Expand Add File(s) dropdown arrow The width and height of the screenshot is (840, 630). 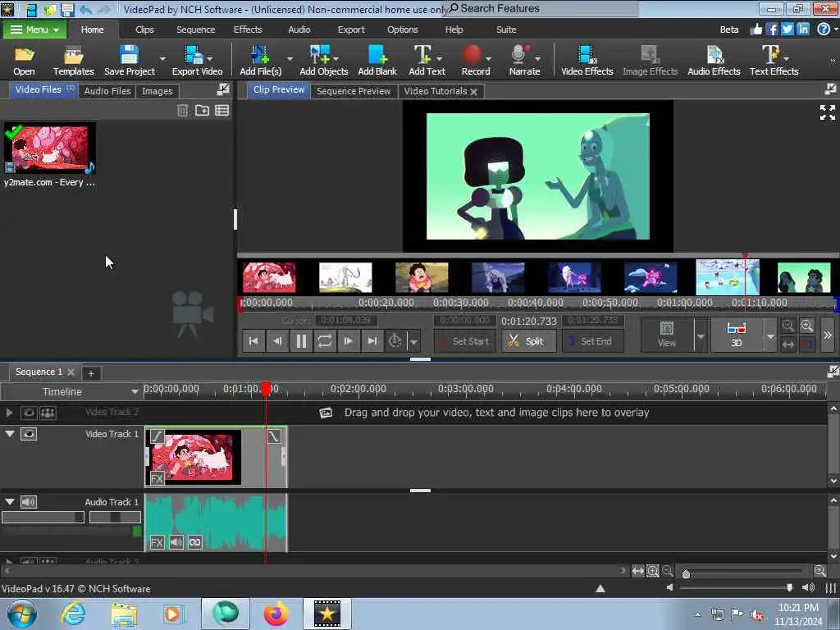(x=290, y=58)
